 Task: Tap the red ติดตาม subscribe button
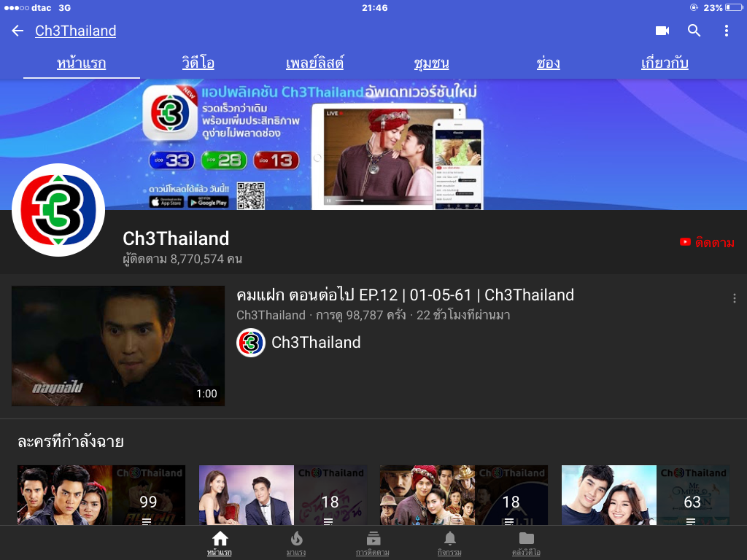(707, 242)
